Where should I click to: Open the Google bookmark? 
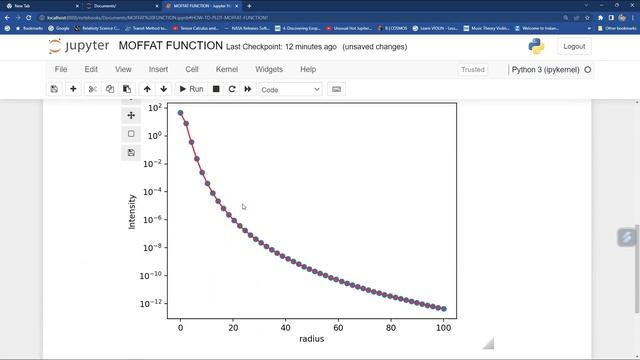(58, 29)
